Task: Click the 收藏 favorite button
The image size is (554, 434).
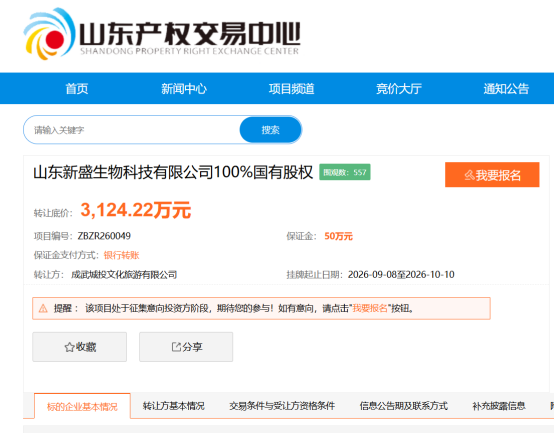Action: [x=79, y=347]
